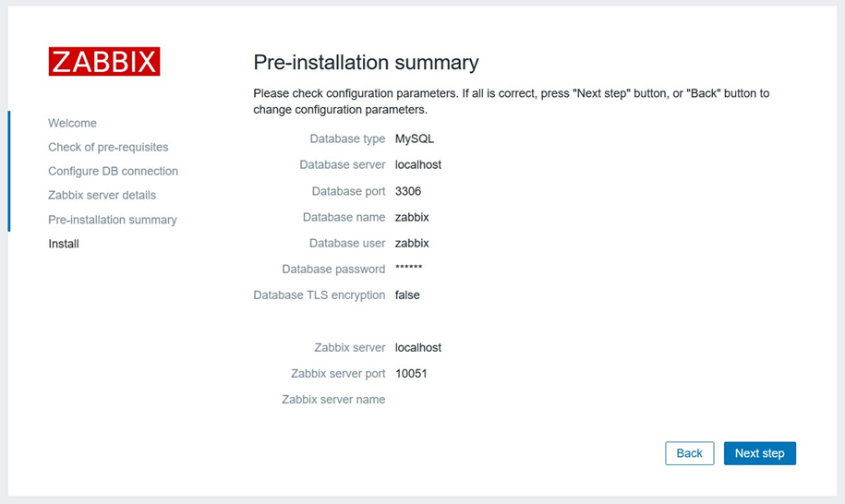The image size is (845, 504).
Task: Click the 3306 database port value
Action: (x=408, y=191)
